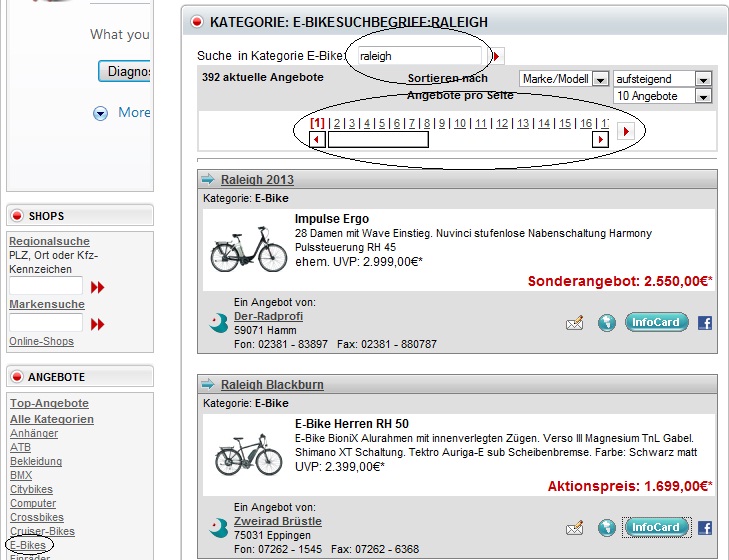Viewport: 729px width, 560px height.
Task: Open Zweirad Brüstle website via globe icon
Action: [x=607, y=527]
